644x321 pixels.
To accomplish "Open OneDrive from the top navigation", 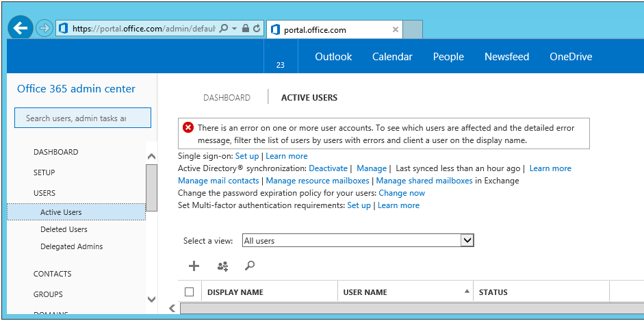I will (x=571, y=57).
